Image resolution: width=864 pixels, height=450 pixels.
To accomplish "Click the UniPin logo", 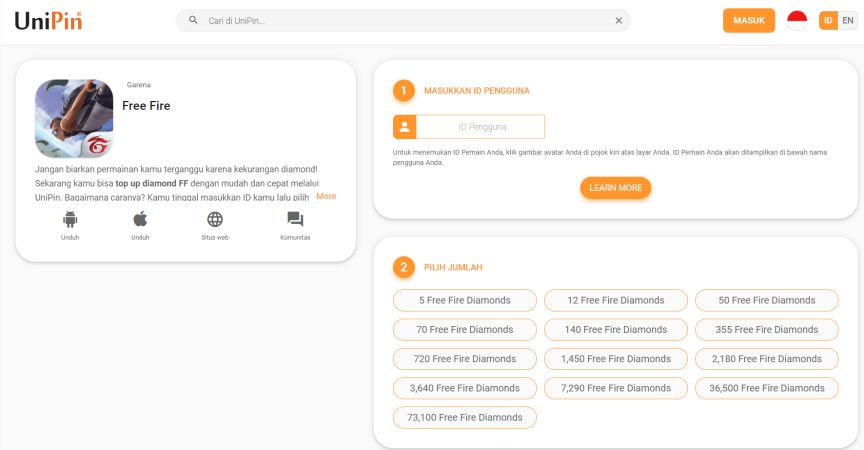I will (48, 21).
